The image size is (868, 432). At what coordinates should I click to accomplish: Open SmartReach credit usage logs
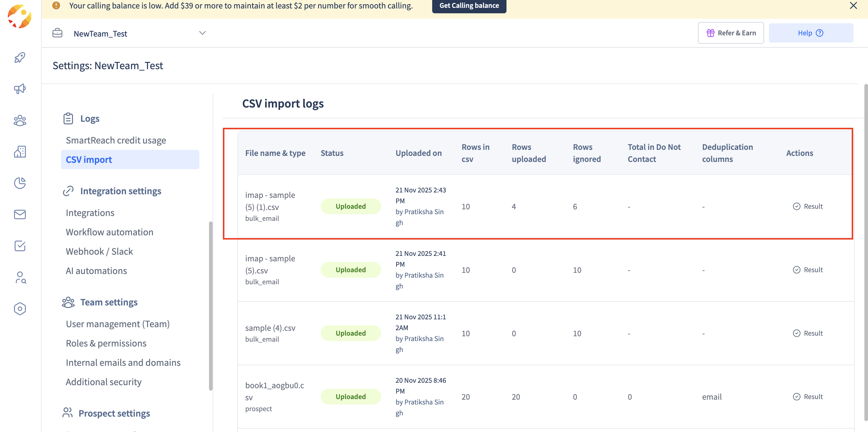click(x=116, y=140)
